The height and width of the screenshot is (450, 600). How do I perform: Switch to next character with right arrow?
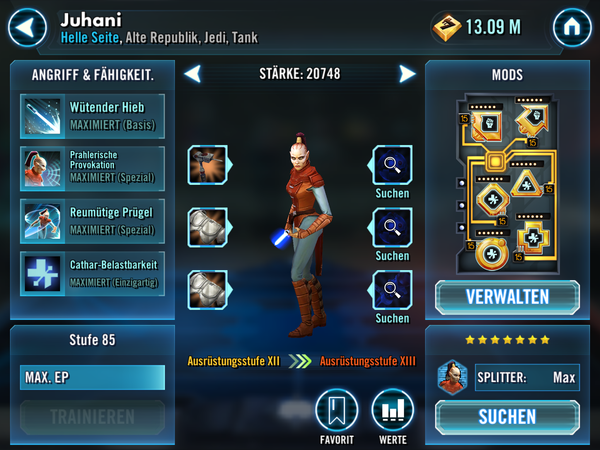(407, 74)
